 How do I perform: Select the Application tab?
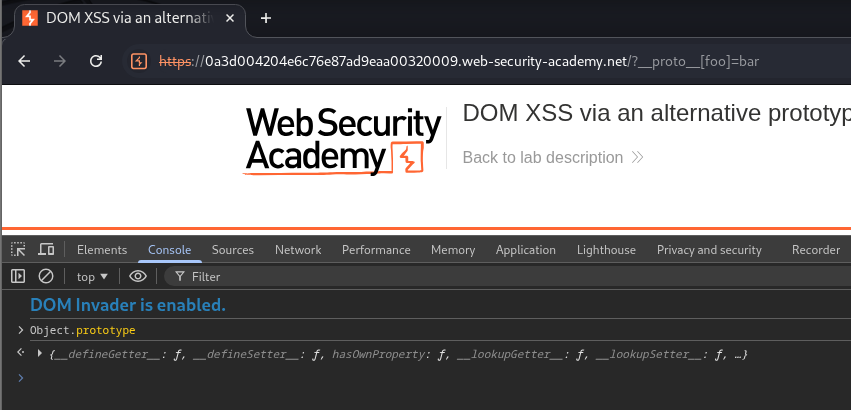click(x=525, y=250)
